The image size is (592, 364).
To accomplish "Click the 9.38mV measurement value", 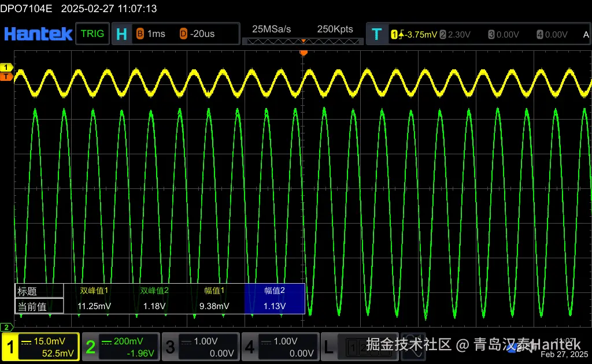I will pos(214,306).
